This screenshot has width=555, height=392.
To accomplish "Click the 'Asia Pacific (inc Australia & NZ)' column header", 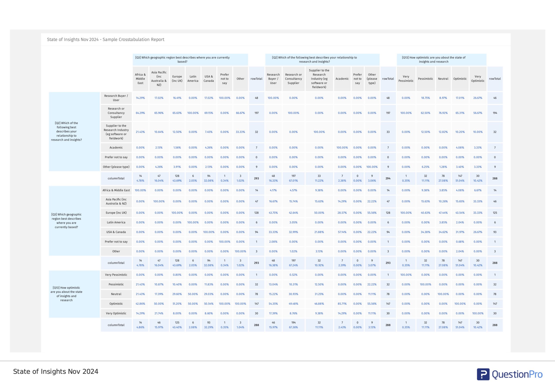I will [159, 79].
